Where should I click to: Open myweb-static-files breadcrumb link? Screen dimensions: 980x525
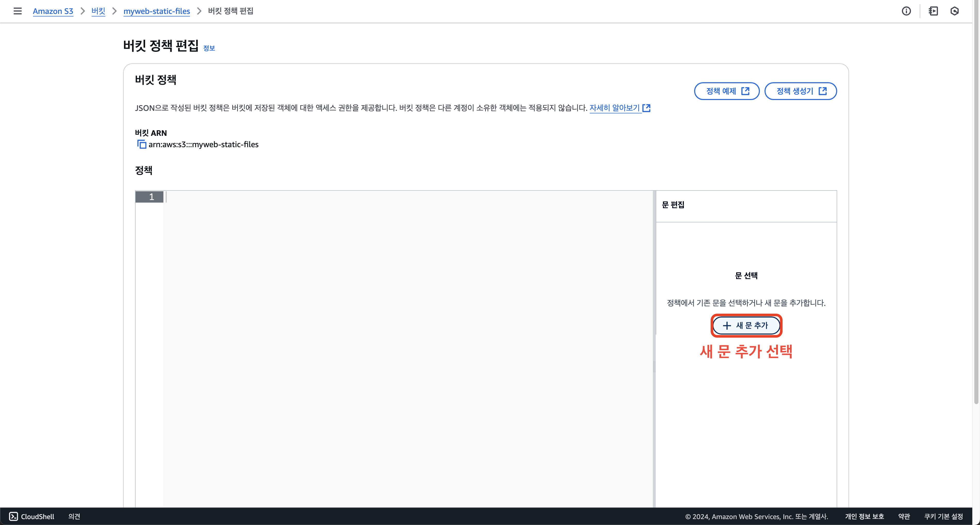click(157, 11)
